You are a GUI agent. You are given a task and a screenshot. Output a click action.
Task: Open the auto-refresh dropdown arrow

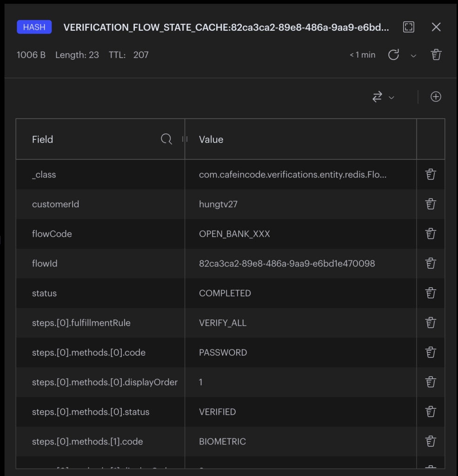tap(413, 56)
